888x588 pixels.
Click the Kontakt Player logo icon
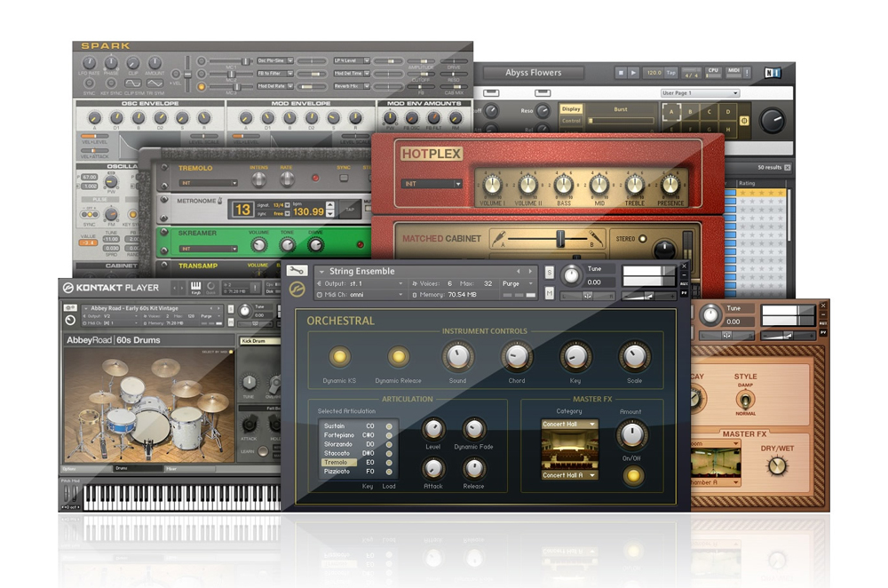pyautogui.click(x=68, y=288)
